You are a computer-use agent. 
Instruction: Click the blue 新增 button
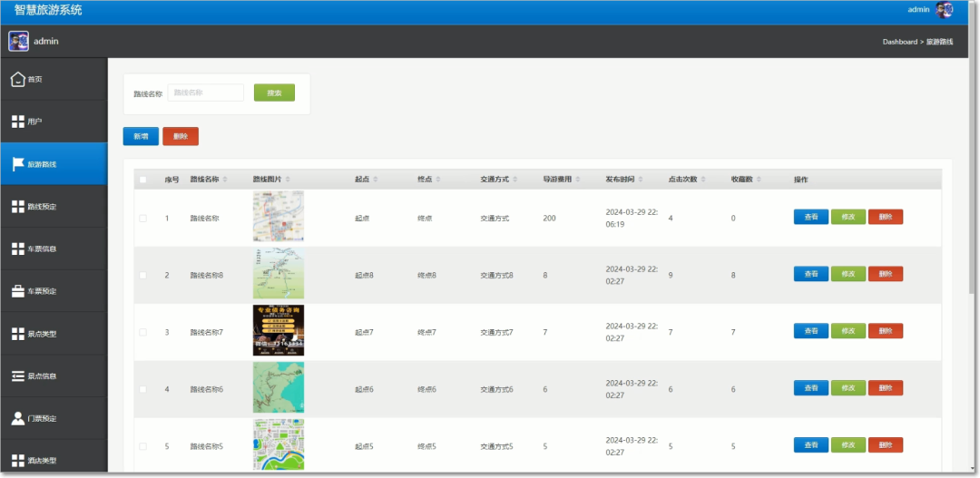(141, 136)
